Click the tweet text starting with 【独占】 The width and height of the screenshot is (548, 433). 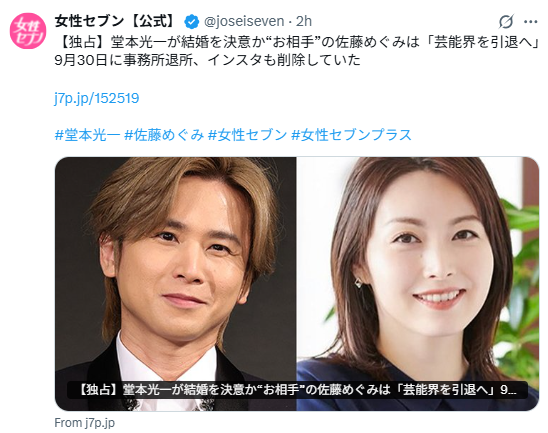pyautogui.click(x=297, y=42)
